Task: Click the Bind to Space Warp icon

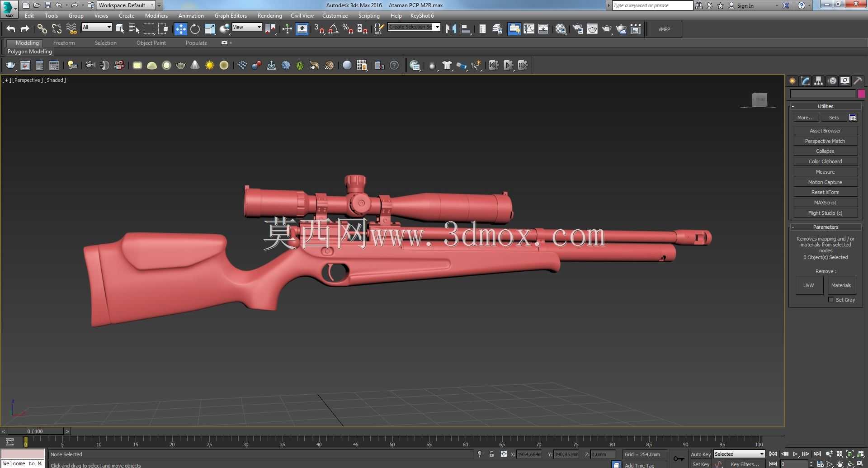Action: click(x=71, y=29)
